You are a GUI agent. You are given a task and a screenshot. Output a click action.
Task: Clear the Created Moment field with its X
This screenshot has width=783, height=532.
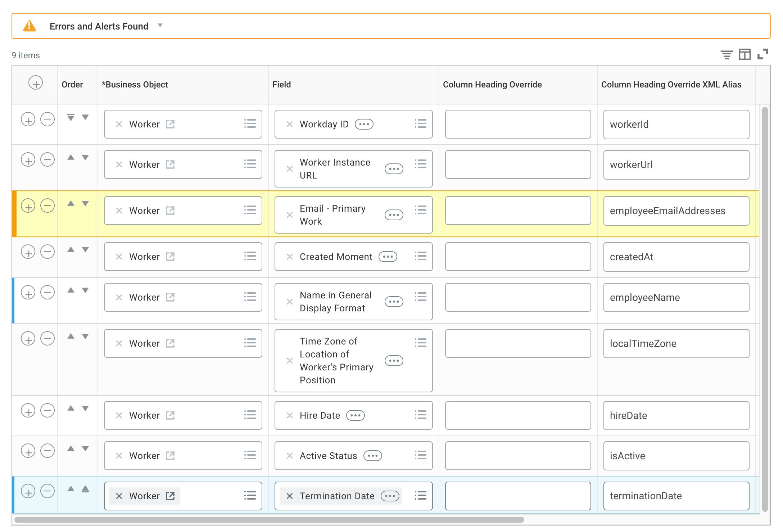click(290, 257)
